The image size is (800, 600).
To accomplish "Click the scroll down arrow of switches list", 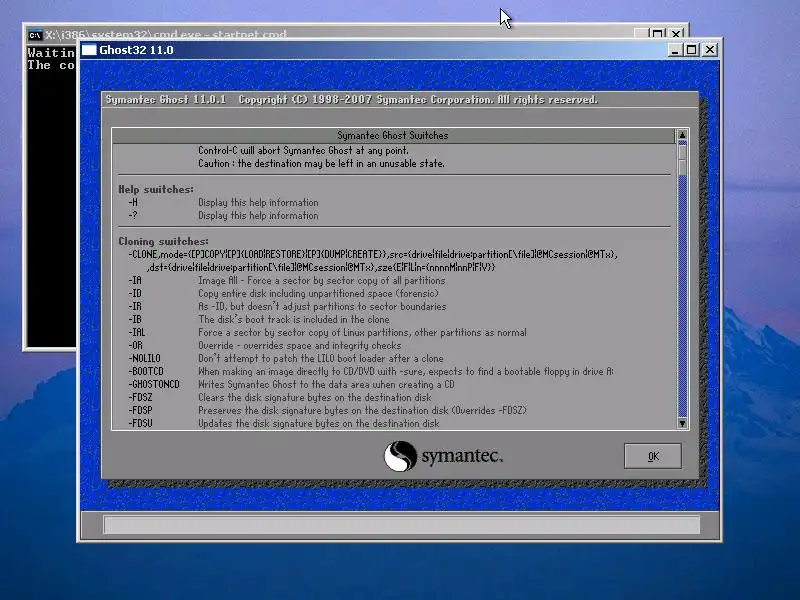I will [682, 423].
